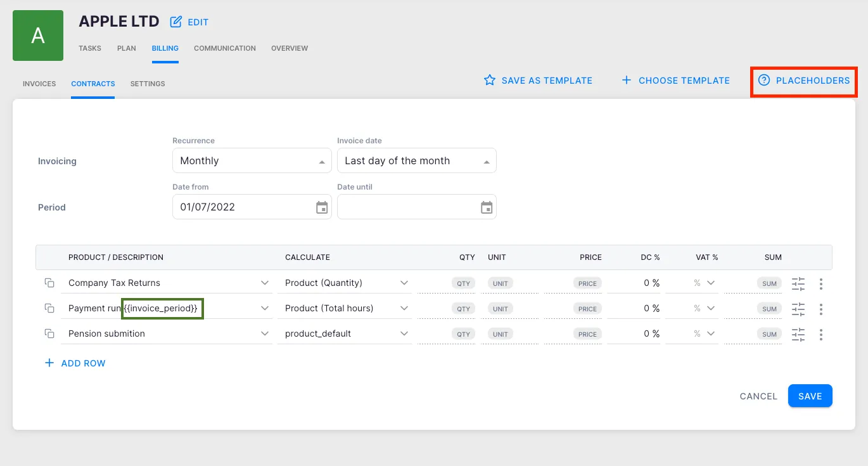Click the copy icon beside Company Tax Returns
Image resolution: width=868 pixels, height=466 pixels.
click(49, 283)
